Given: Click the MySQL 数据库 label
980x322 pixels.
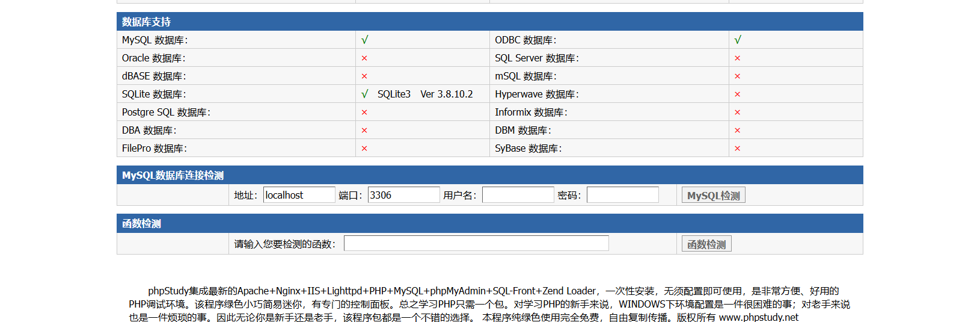Looking at the screenshot, I should coord(155,40).
